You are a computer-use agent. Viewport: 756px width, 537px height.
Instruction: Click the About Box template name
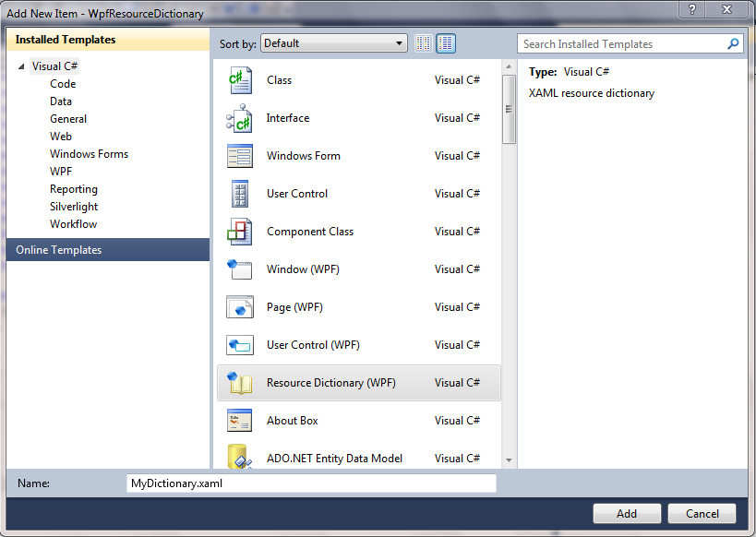coord(293,421)
